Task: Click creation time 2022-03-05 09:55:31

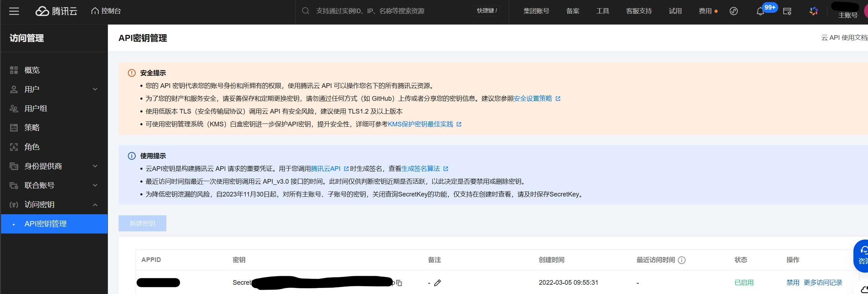Action: tap(568, 283)
